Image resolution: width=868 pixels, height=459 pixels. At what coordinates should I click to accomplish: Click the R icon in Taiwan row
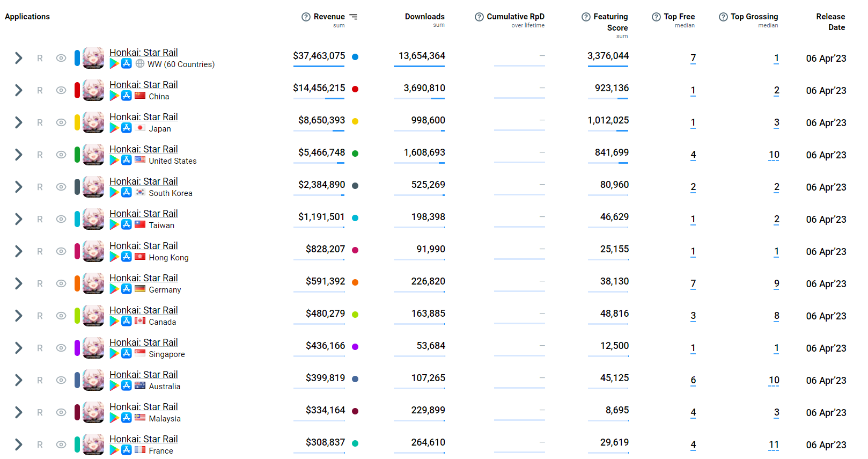[x=40, y=219]
